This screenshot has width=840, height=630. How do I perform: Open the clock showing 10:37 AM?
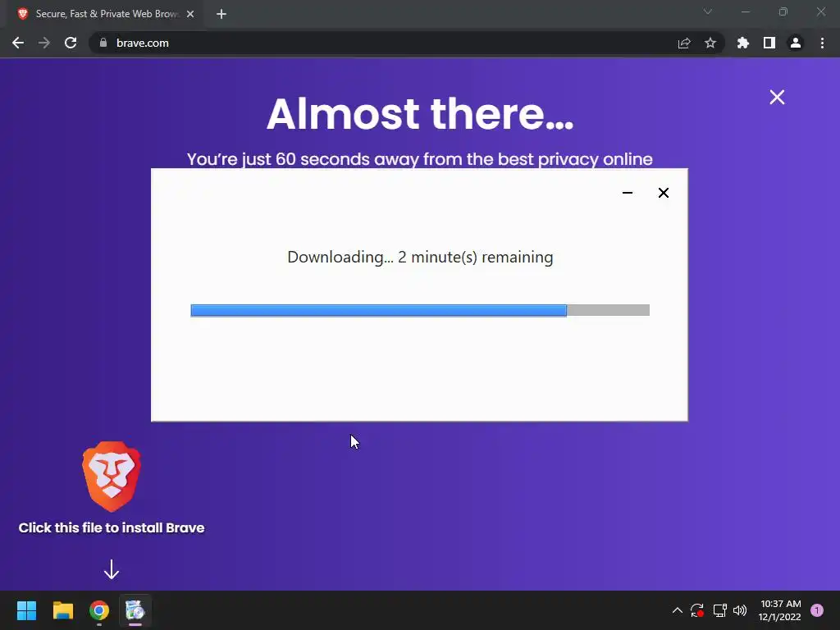[x=779, y=610]
